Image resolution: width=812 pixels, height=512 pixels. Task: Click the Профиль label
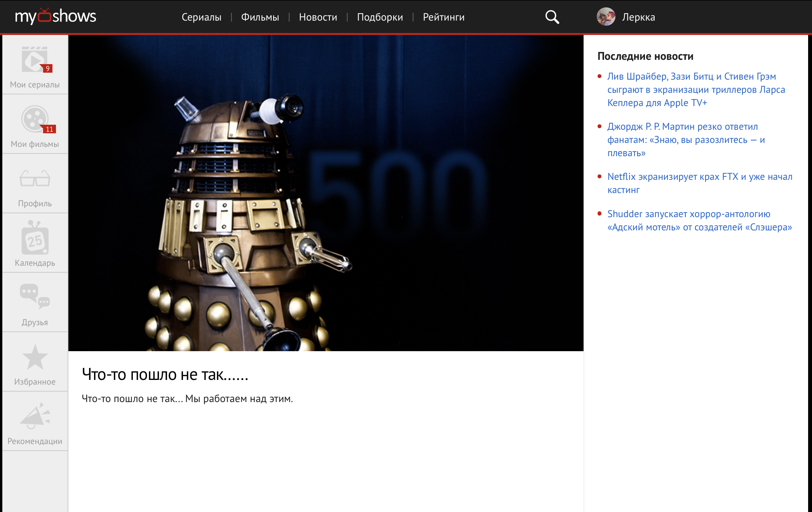pyautogui.click(x=35, y=204)
